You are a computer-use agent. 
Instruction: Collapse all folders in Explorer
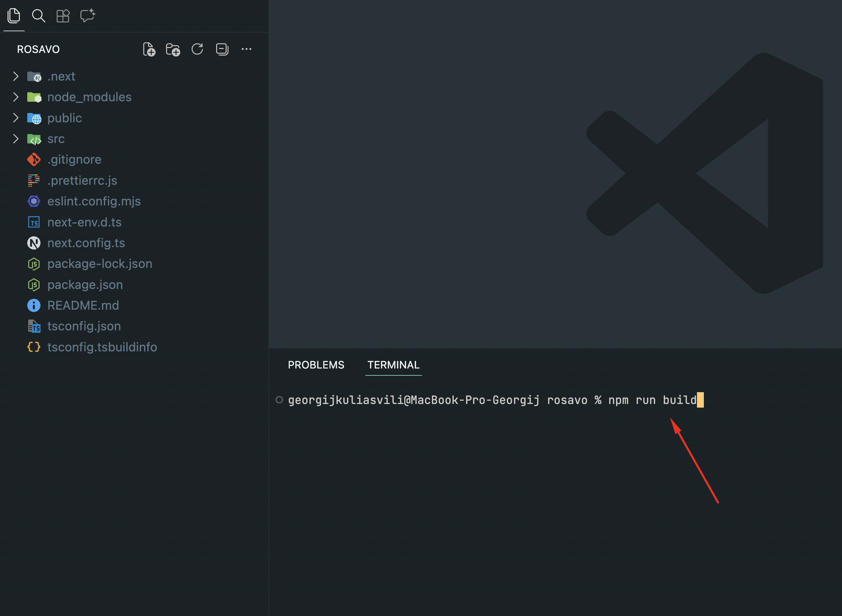pos(222,49)
